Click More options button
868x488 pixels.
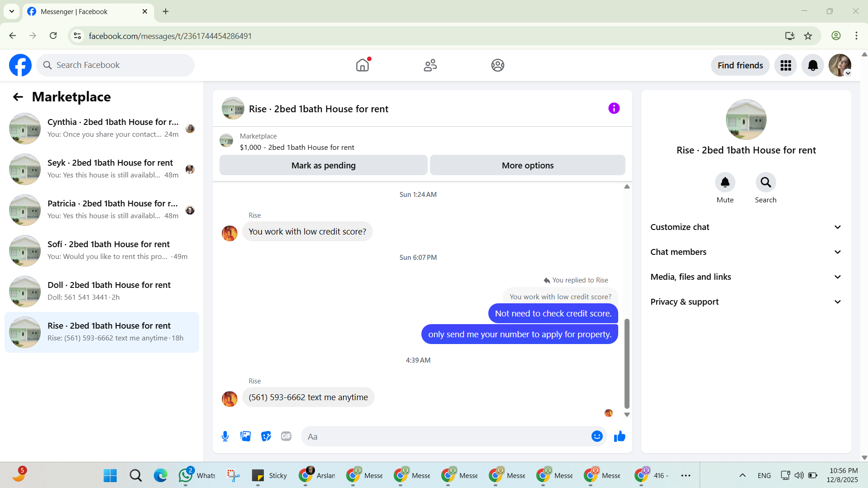tap(528, 165)
